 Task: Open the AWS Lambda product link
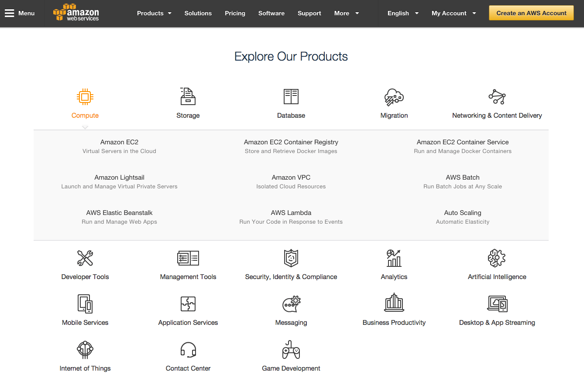[x=291, y=213]
